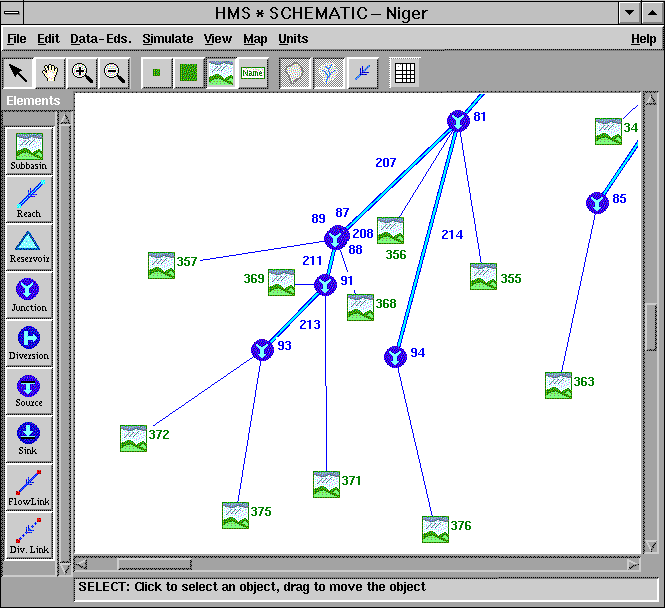Toggle the grid display button
The image size is (665, 608).
pyautogui.click(x=405, y=73)
